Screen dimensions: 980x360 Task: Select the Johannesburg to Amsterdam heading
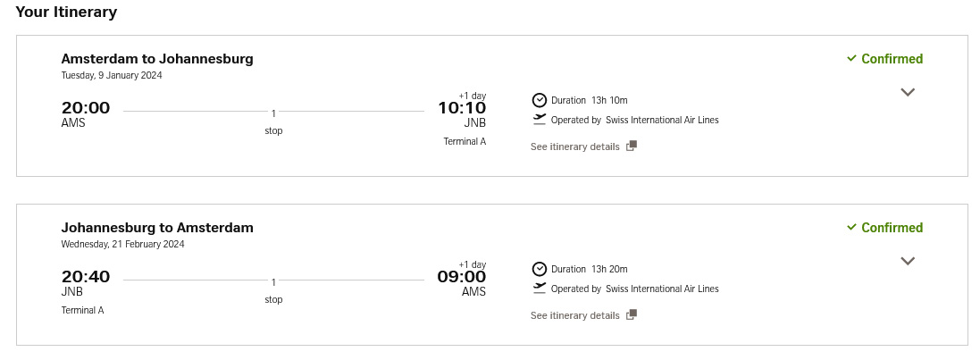(157, 228)
